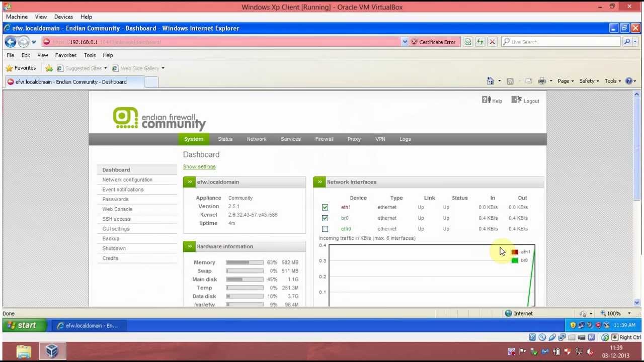Click the Memory usage bar

coord(245,262)
